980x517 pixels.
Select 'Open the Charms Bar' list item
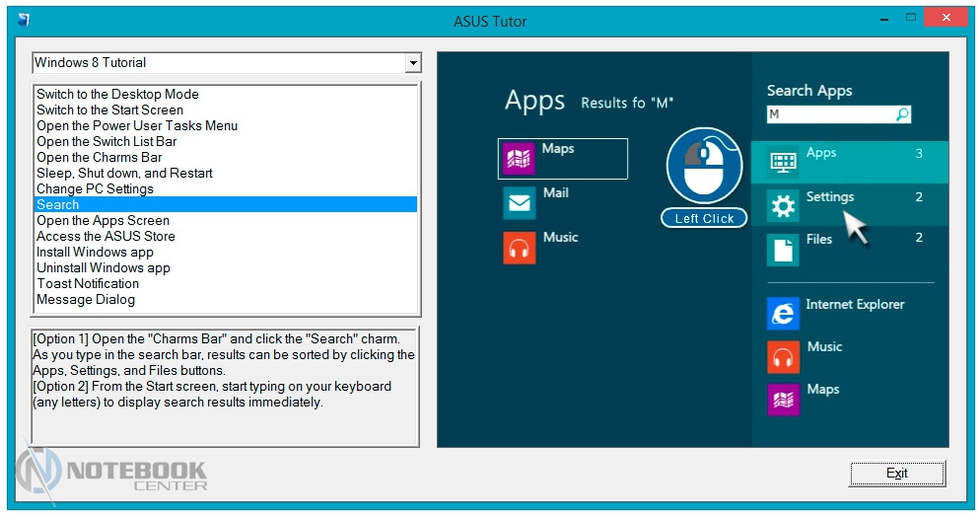[99, 157]
